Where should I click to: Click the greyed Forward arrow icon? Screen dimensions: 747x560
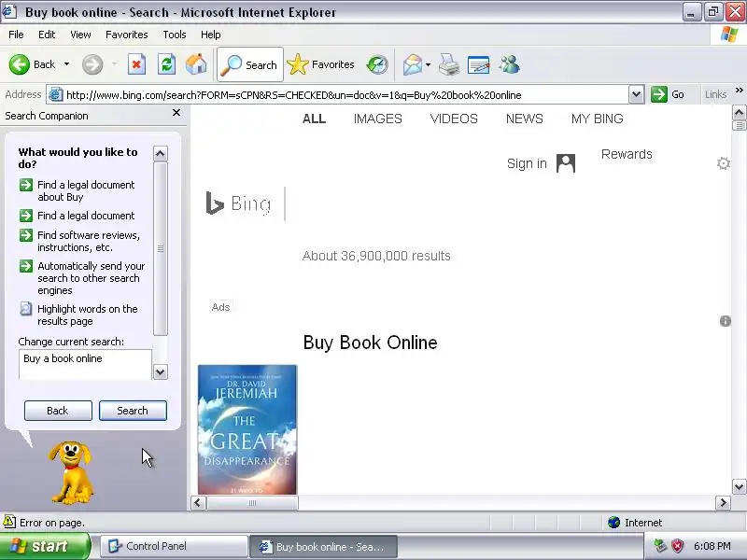pyautogui.click(x=92, y=64)
